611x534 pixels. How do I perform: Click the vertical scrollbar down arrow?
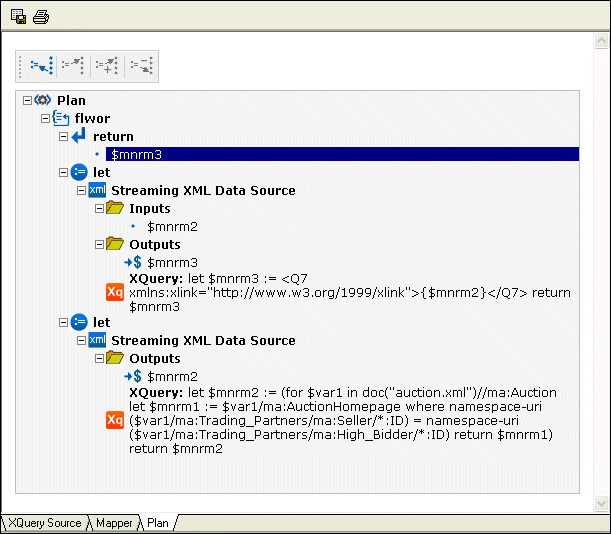point(600,502)
